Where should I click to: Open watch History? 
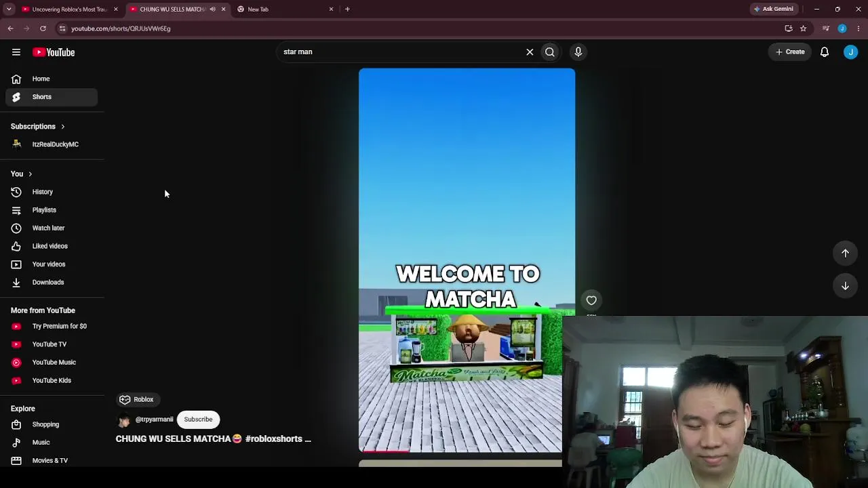tap(52, 192)
